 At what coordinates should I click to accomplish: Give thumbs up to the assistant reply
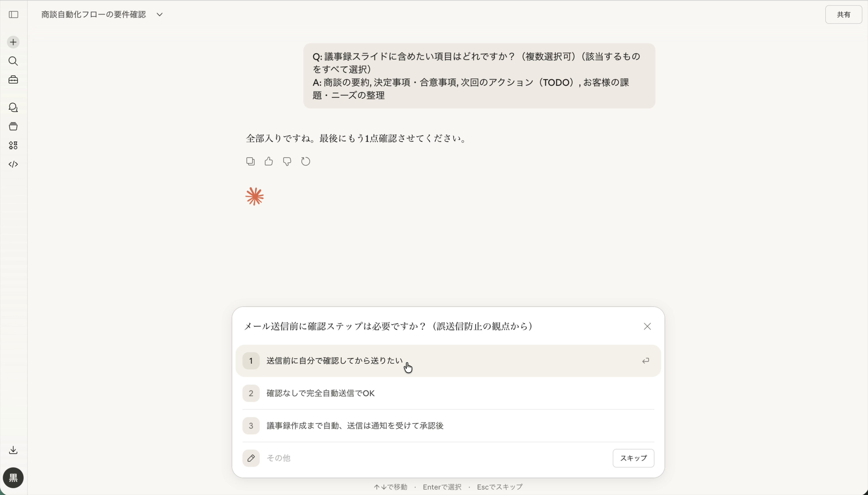268,161
